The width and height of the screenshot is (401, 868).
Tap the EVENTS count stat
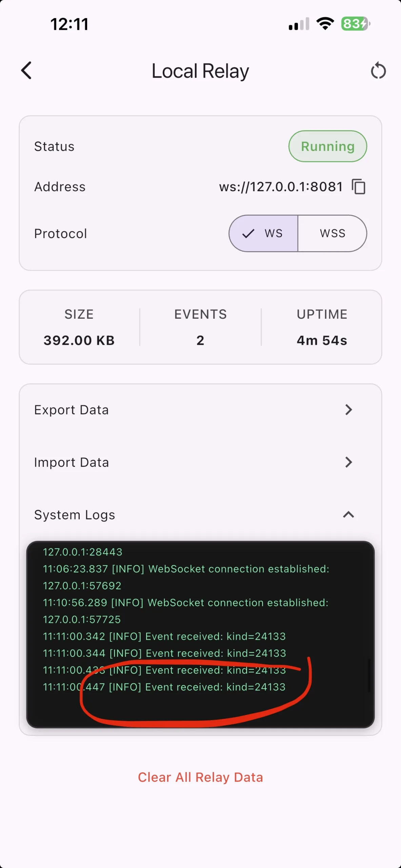[200, 340]
